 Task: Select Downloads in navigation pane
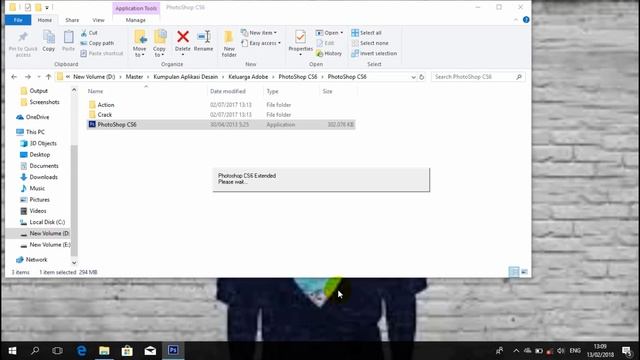(43, 177)
